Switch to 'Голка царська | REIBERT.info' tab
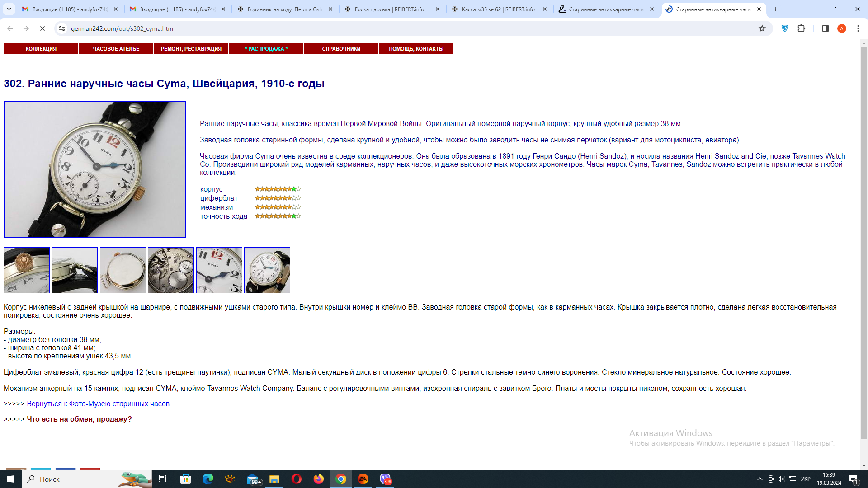Screen dimensions: 868x488 pos(392,9)
